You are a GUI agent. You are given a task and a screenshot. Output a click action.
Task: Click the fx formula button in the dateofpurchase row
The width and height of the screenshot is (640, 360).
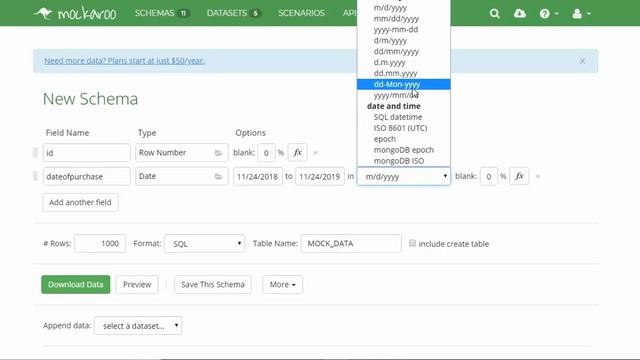(x=519, y=176)
